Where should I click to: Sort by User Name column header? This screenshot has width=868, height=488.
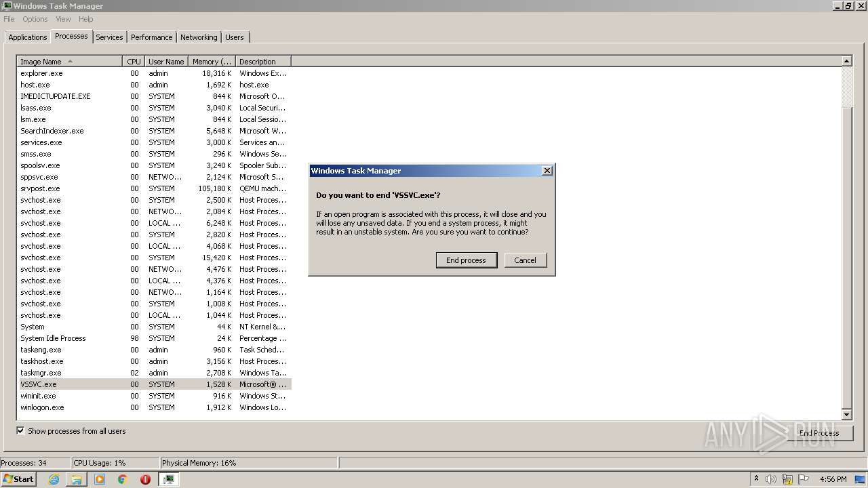click(166, 62)
